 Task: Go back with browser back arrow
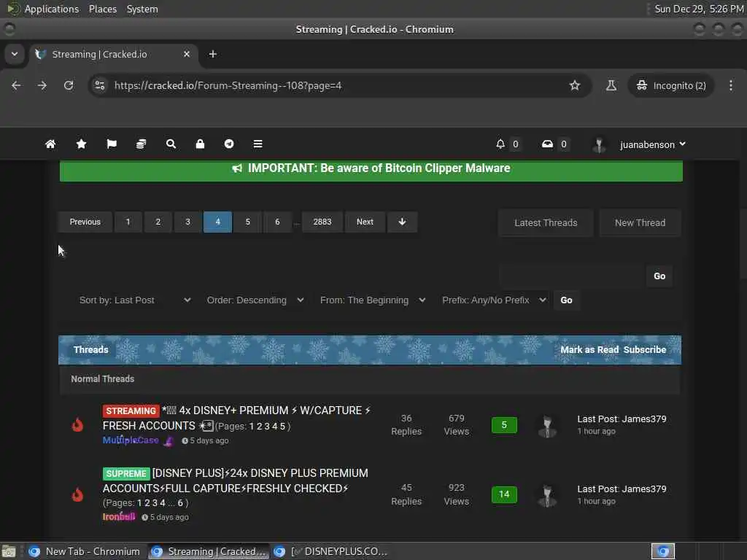pyautogui.click(x=16, y=85)
